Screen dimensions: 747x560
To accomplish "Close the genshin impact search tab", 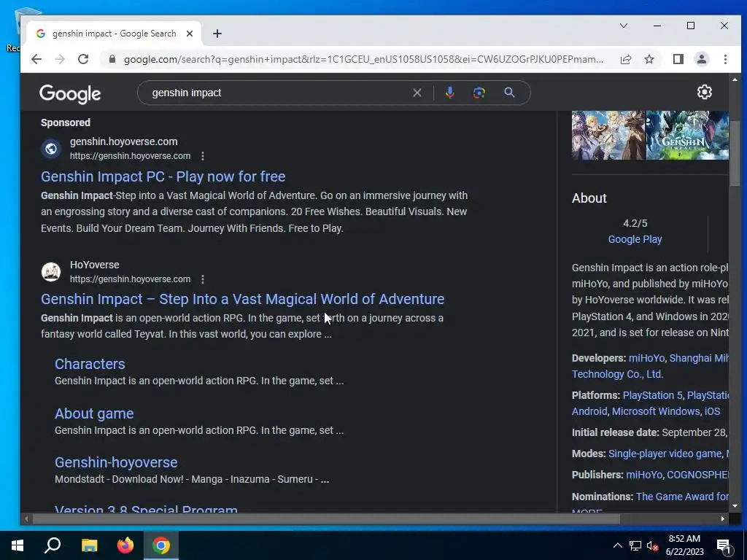I will click(190, 34).
